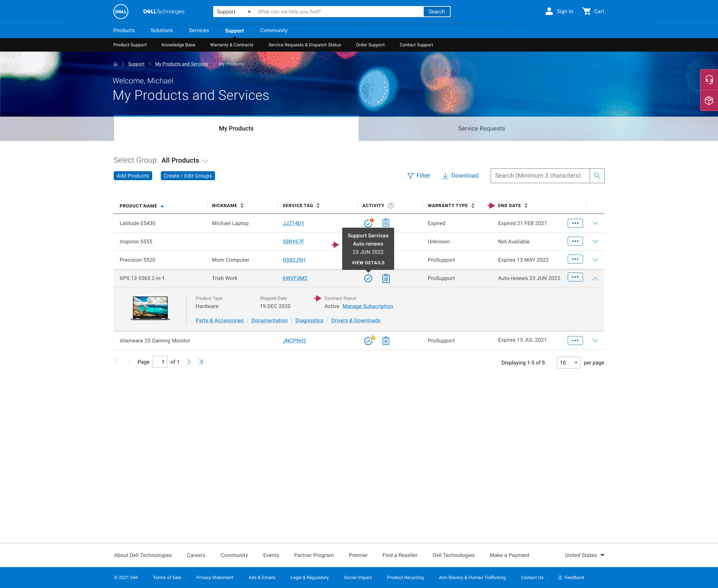
Task: Go to next page arrow
Action: tap(189, 362)
